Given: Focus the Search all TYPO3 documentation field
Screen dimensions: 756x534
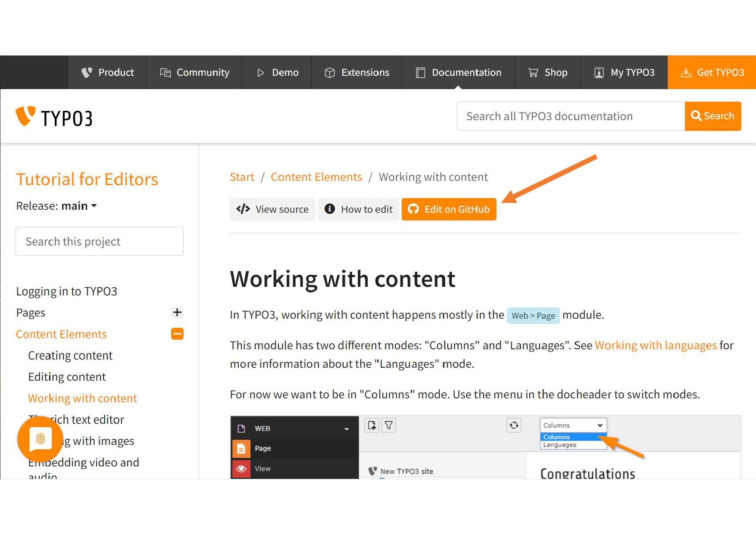Looking at the screenshot, I should pyautogui.click(x=571, y=116).
